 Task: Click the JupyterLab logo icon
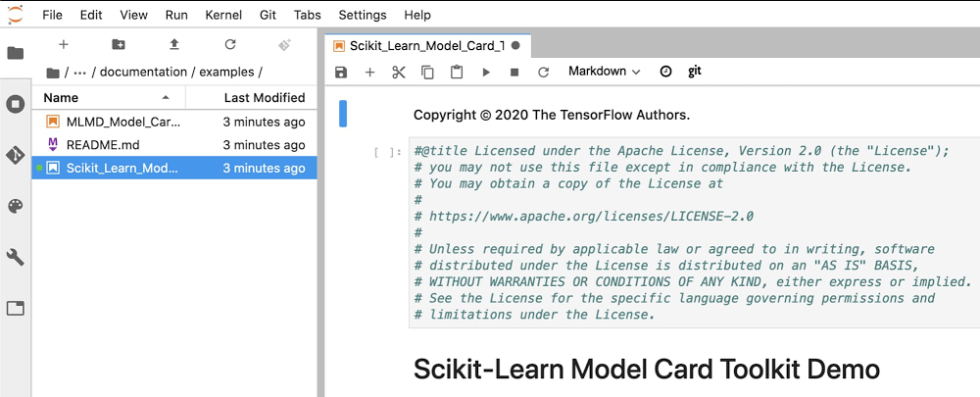tap(15, 15)
